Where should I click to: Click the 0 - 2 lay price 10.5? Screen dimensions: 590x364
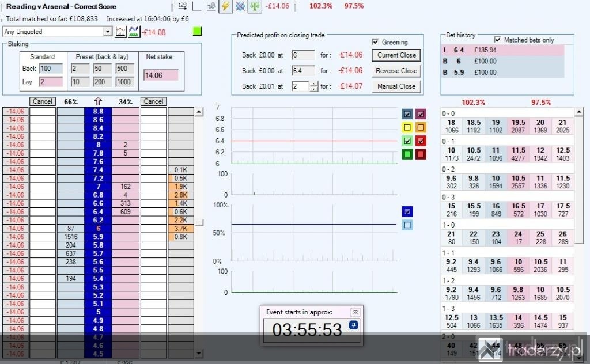pyautogui.click(x=518, y=182)
